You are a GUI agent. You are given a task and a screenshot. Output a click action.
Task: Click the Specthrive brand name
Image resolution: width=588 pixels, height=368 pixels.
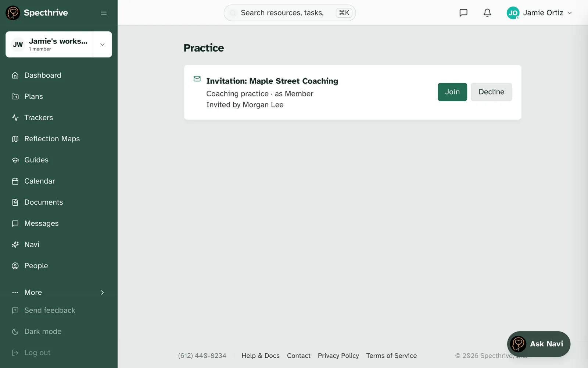pyautogui.click(x=46, y=13)
